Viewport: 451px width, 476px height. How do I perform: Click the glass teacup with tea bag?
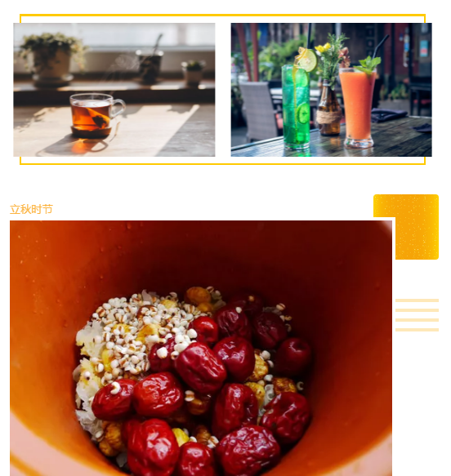coord(96,115)
